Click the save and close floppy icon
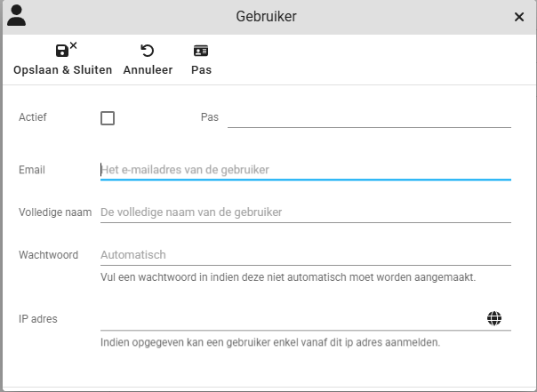The image size is (537, 392). (66, 50)
